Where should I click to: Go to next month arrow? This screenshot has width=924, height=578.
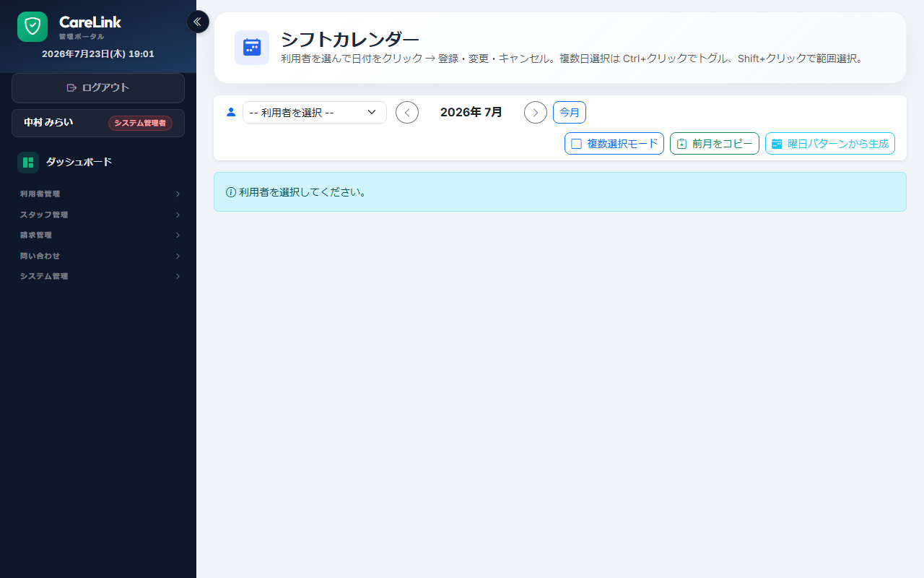tap(536, 112)
